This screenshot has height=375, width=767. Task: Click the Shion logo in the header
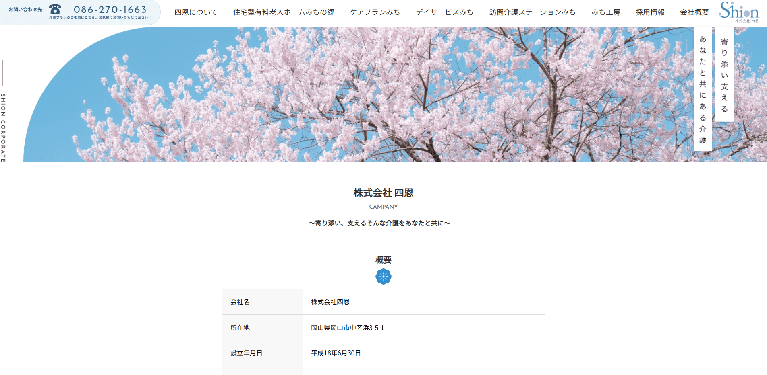coord(739,12)
